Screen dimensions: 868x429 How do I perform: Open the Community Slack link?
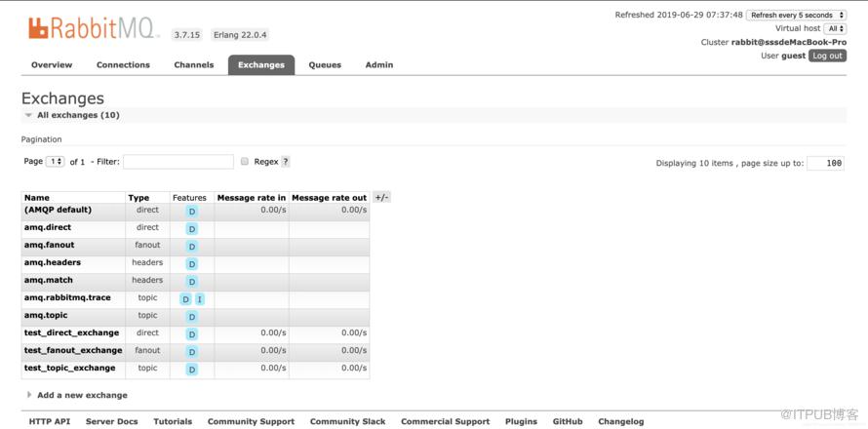347,422
